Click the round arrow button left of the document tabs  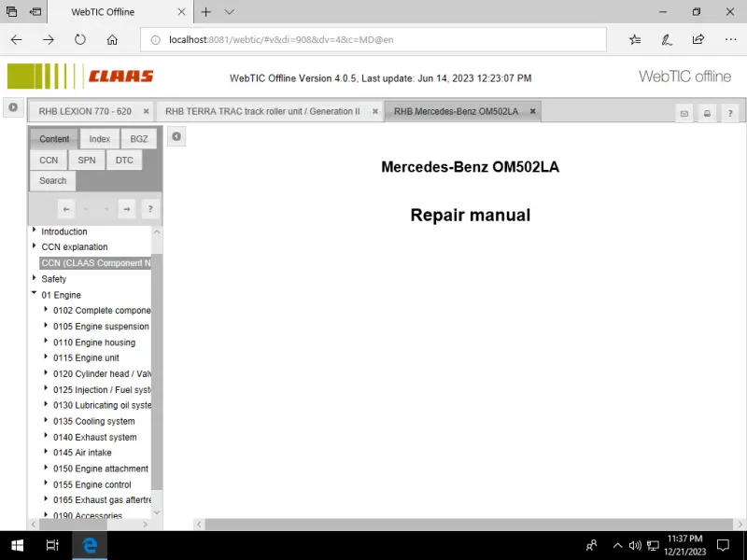coord(13,107)
